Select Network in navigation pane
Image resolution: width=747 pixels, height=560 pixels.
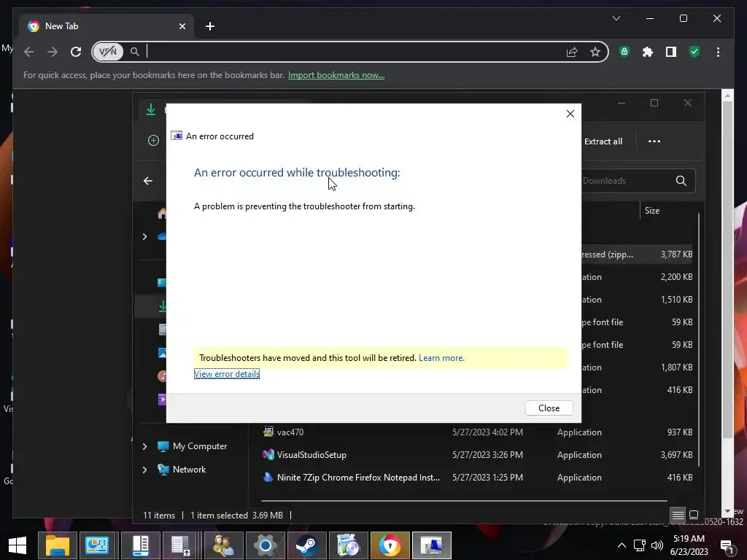click(189, 470)
